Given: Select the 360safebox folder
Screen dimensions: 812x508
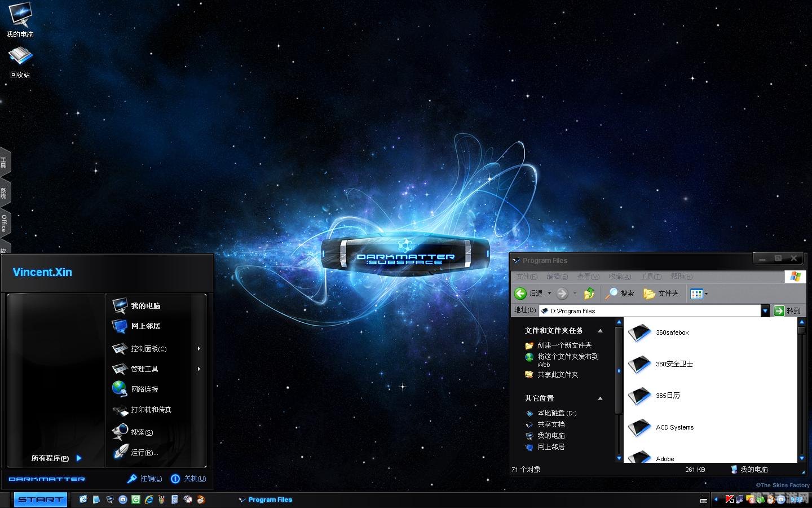Looking at the screenshot, I should (x=672, y=332).
